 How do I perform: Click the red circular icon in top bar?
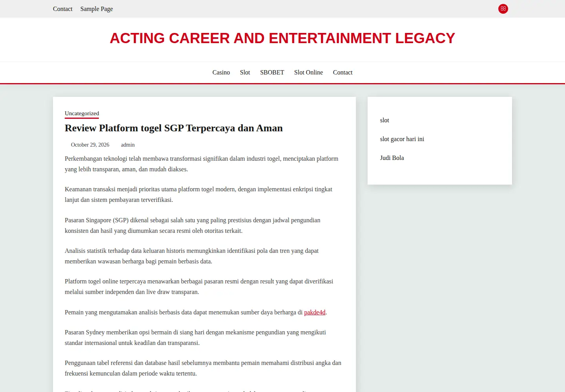point(503,9)
